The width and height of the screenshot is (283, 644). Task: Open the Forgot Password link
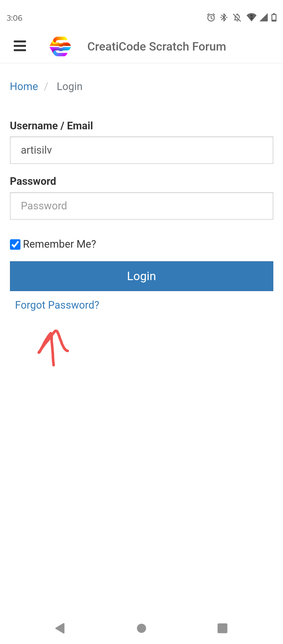pos(57,305)
